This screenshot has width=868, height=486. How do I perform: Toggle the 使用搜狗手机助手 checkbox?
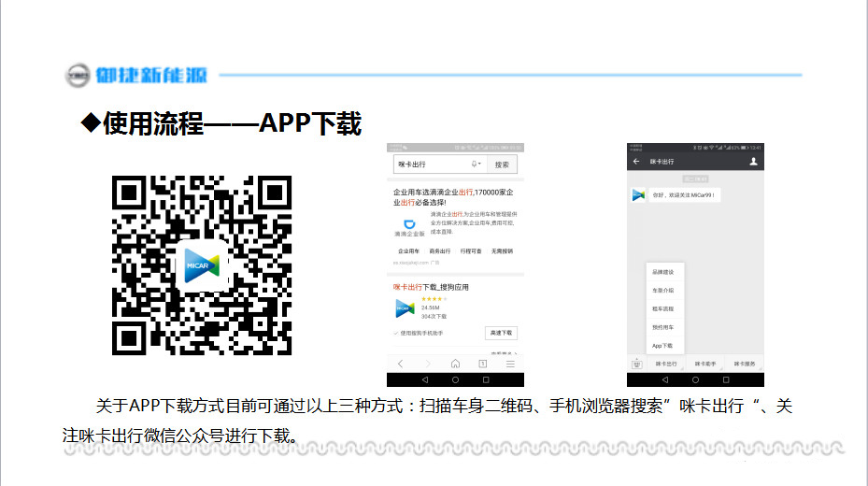pyautogui.click(x=396, y=334)
